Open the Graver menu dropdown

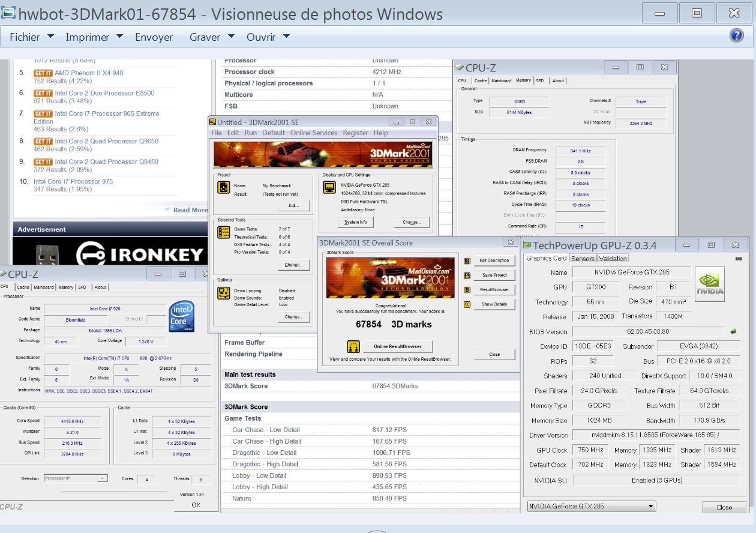212,37
